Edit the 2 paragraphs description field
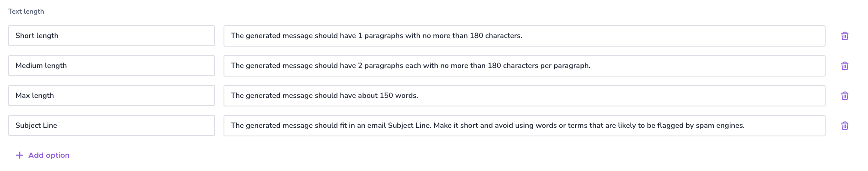868x171 pixels. point(524,66)
